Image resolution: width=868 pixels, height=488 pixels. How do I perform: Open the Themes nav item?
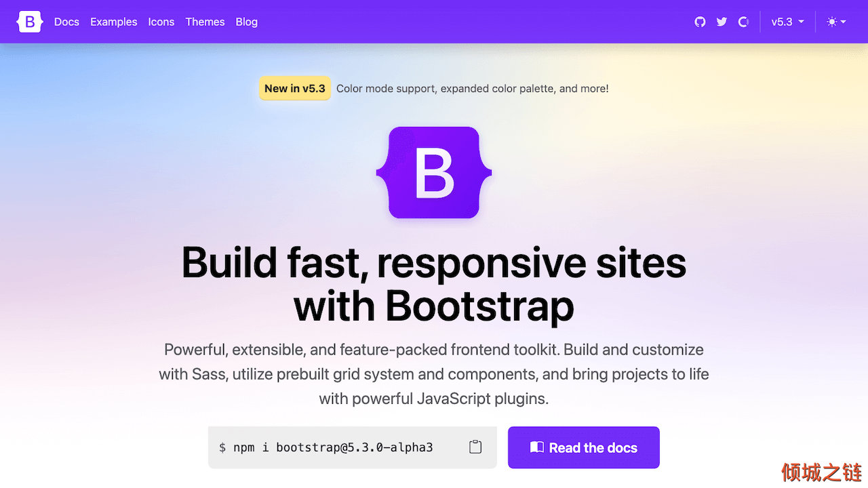point(205,22)
